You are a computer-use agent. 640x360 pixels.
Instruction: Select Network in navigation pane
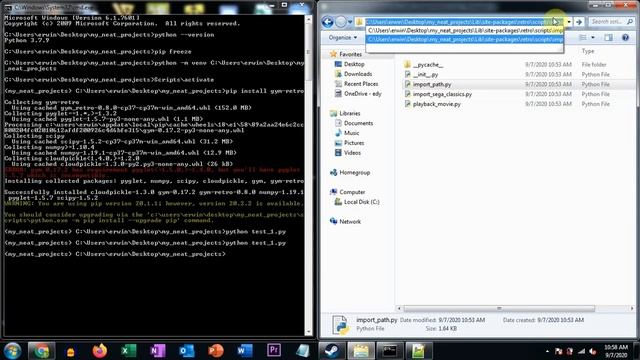coord(350,221)
